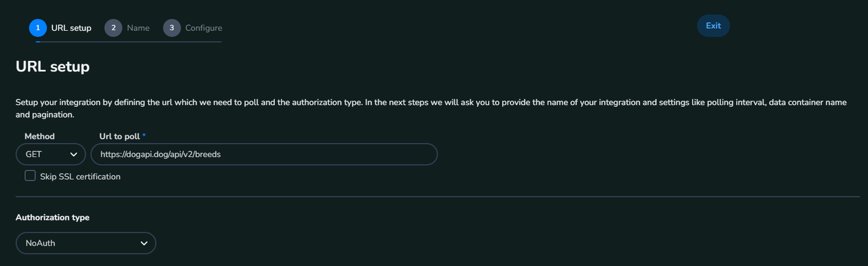This screenshot has width=868, height=266.
Task: Click the chevron arrow in Method dropdown
Action: pos(74,154)
